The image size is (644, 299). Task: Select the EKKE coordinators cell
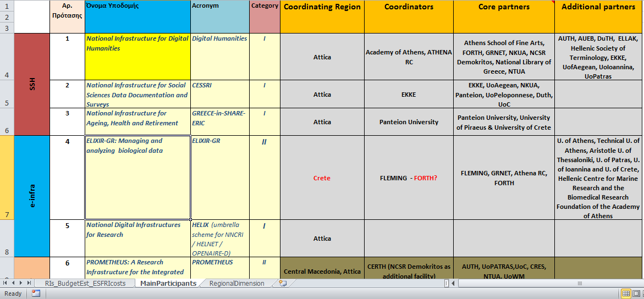coord(409,94)
